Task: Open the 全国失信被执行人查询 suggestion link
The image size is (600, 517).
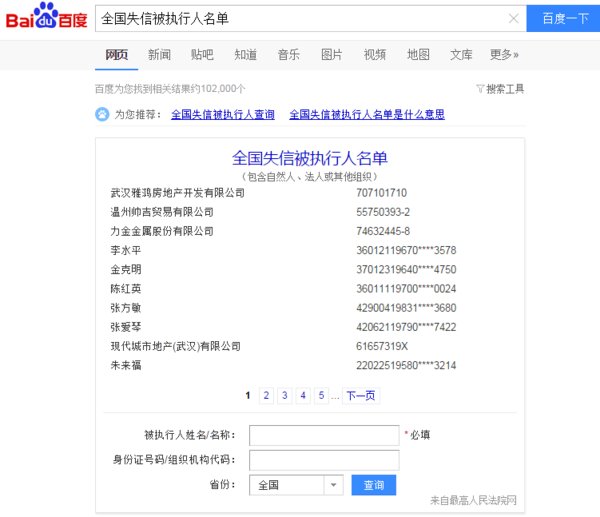Action: (x=223, y=114)
